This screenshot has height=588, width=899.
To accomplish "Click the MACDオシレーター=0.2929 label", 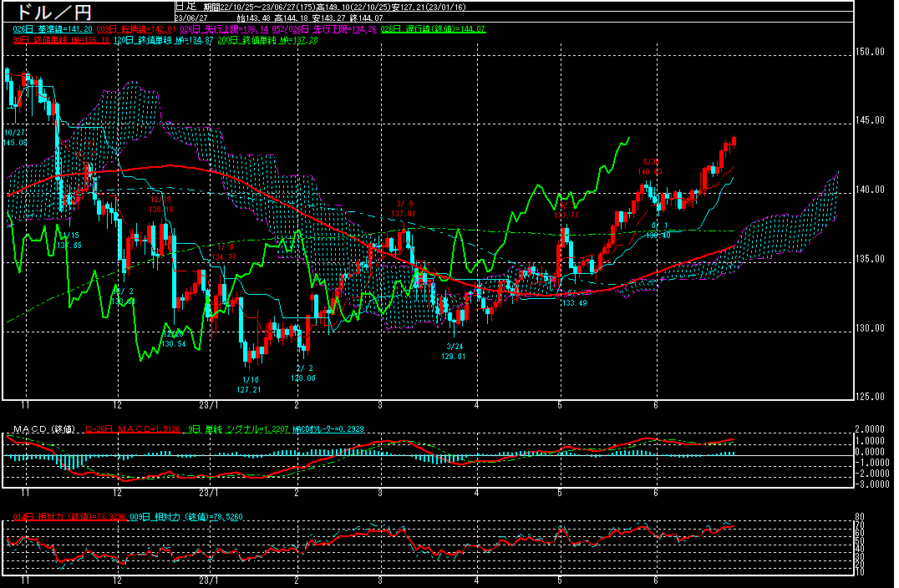I will [x=328, y=429].
